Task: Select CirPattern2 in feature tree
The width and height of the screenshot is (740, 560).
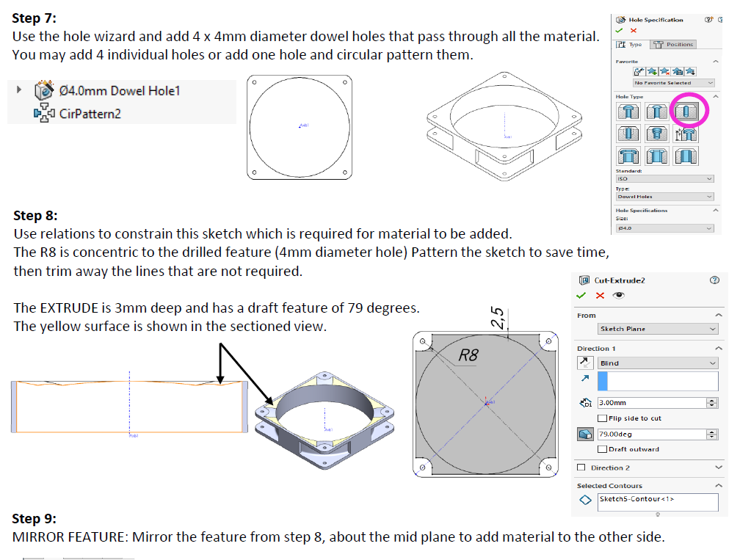Action: pyautogui.click(x=90, y=114)
